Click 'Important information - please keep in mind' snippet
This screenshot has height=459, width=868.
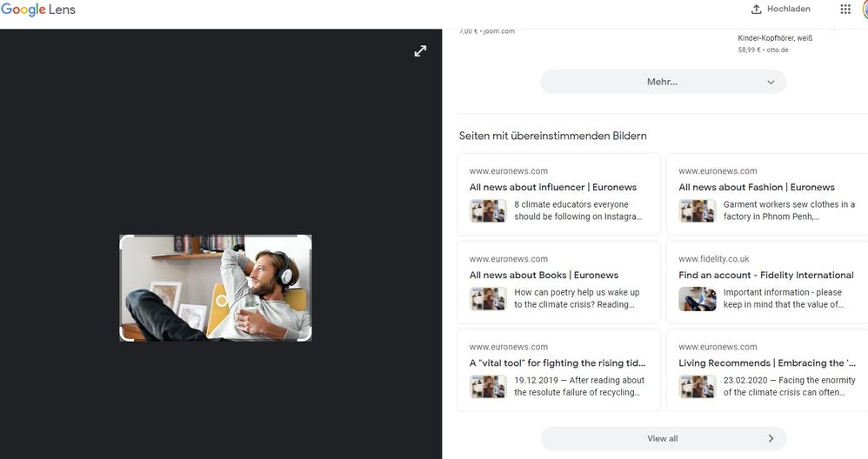click(784, 299)
